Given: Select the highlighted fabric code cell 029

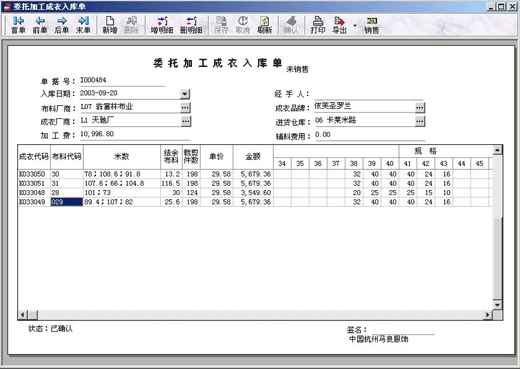Looking at the screenshot, I should click(x=67, y=202).
